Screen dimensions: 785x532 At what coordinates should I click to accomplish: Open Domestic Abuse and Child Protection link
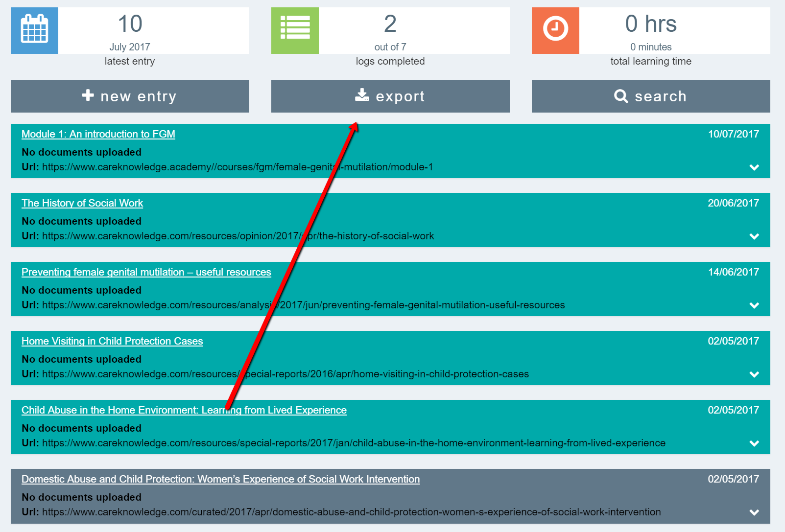(x=220, y=479)
